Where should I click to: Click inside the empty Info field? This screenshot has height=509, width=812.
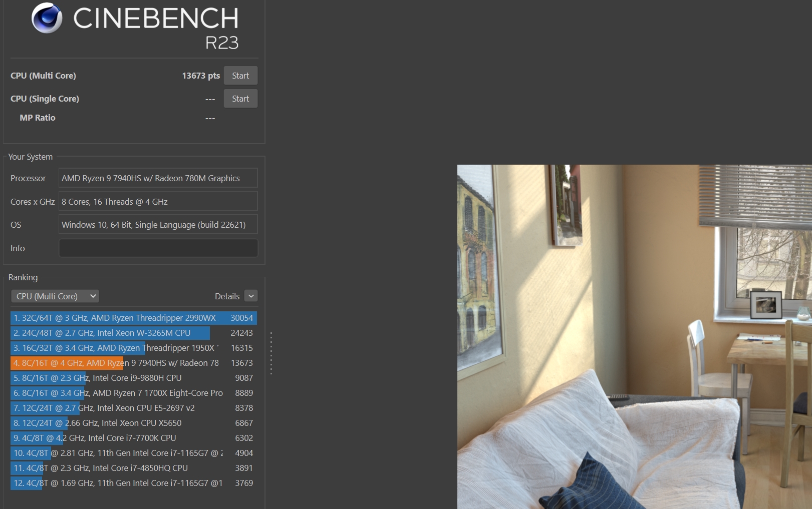pyautogui.click(x=158, y=248)
